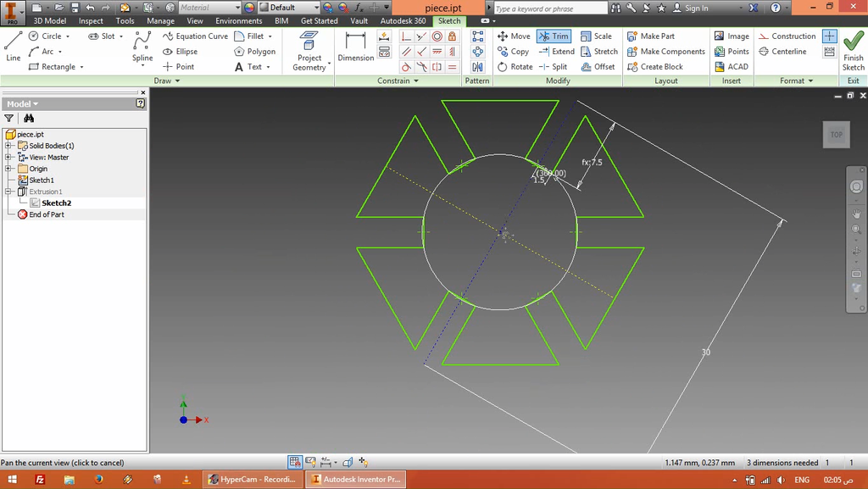Apply Symmetric constraint
868x489 pixels.
pos(437,67)
